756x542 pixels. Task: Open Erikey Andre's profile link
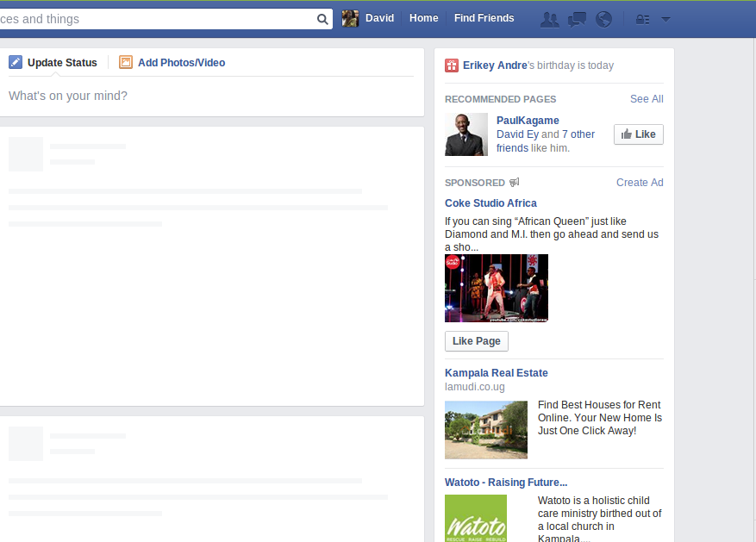tap(495, 65)
